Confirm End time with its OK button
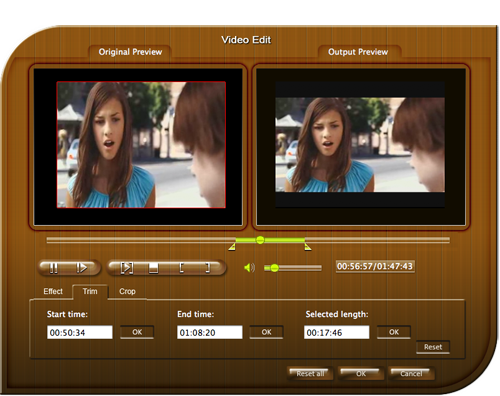Viewport: 500px width, 396px height. tap(266, 332)
